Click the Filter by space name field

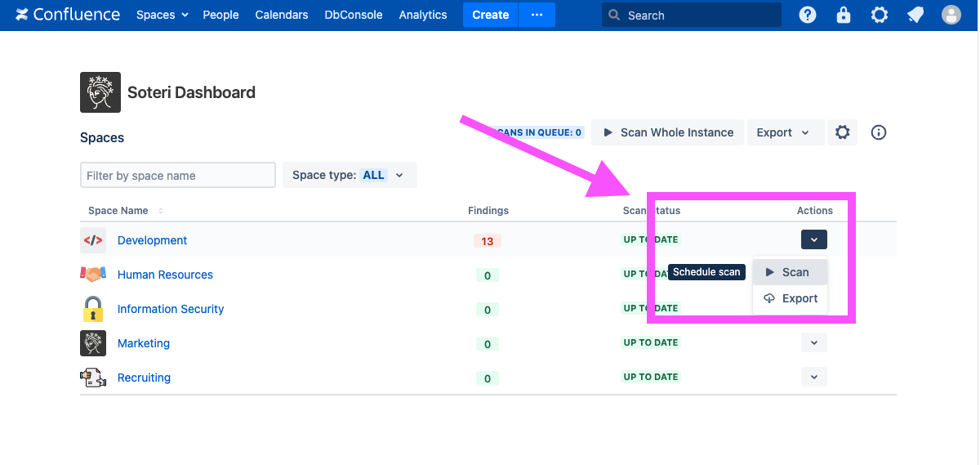click(177, 175)
